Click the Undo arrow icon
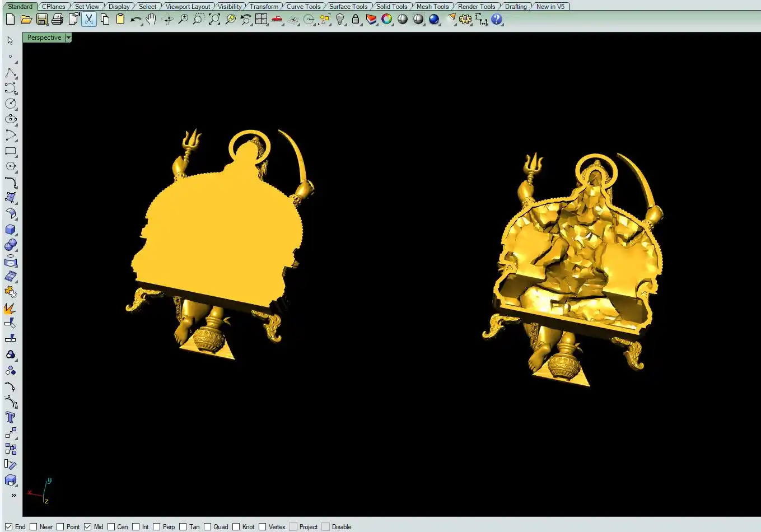Screen dimensions: 761x532 pos(136,20)
